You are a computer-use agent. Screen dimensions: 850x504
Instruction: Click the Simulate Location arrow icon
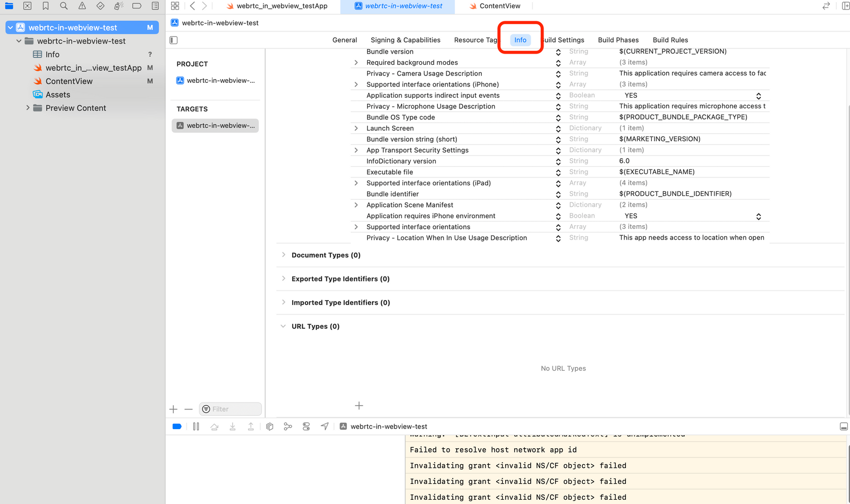click(325, 426)
